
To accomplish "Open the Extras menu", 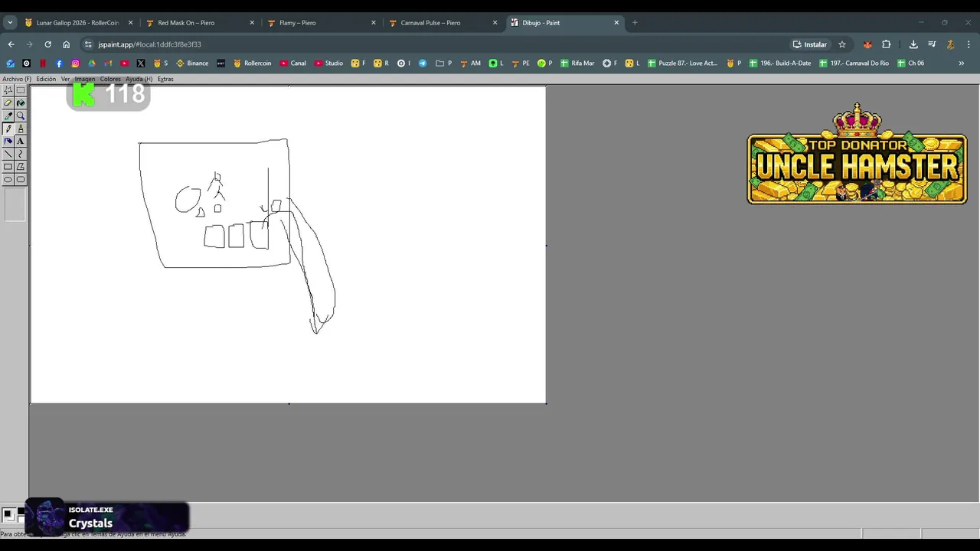I will (165, 79).
